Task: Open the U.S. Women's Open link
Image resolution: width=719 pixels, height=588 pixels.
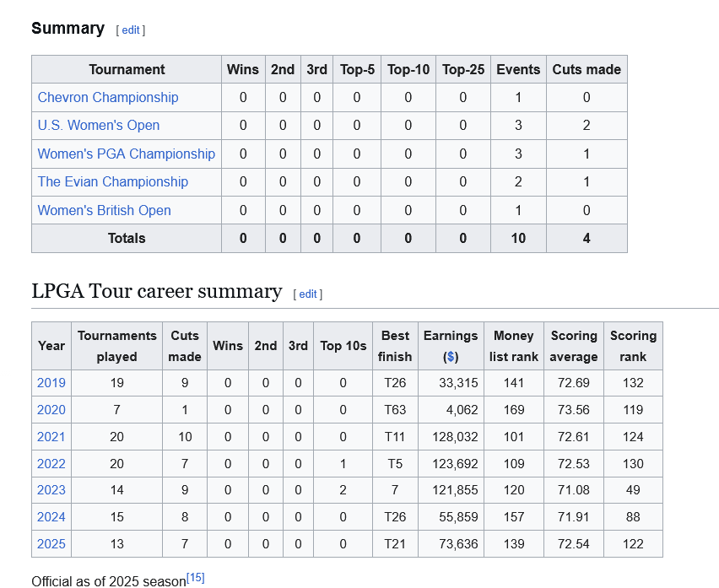Action: click(99, 126)
